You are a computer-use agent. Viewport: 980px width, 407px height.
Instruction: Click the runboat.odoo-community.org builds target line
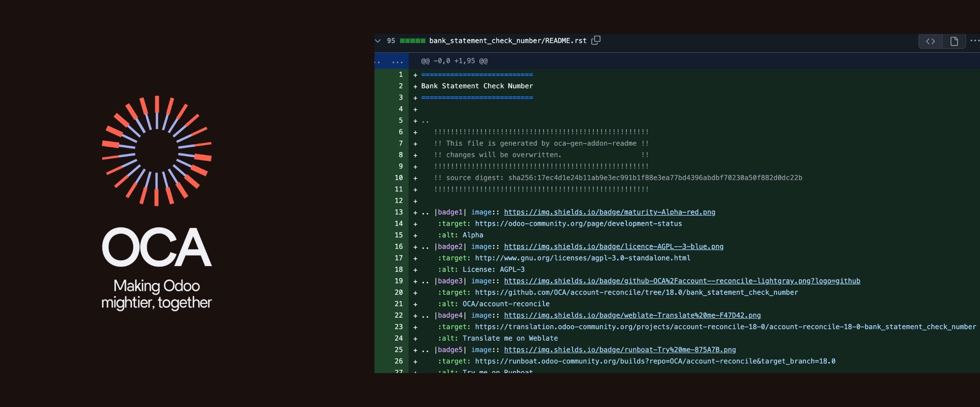pos(637,361)
